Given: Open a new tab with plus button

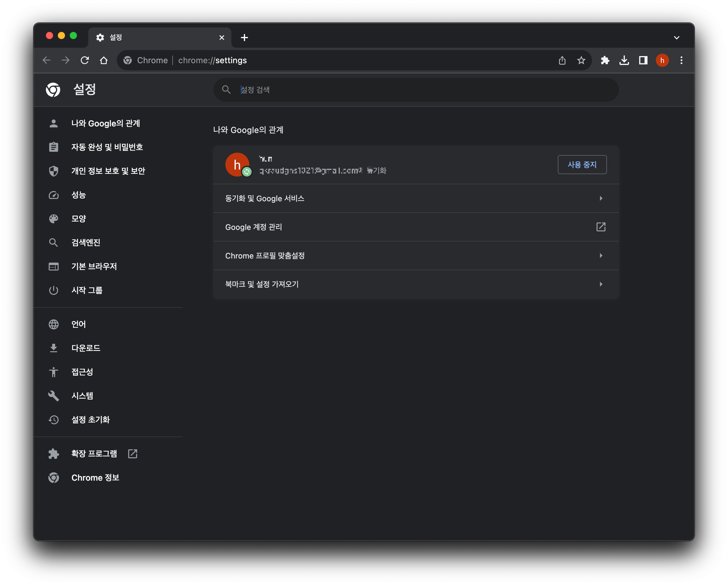Looking at the screenshot, I should click(244, 38).
